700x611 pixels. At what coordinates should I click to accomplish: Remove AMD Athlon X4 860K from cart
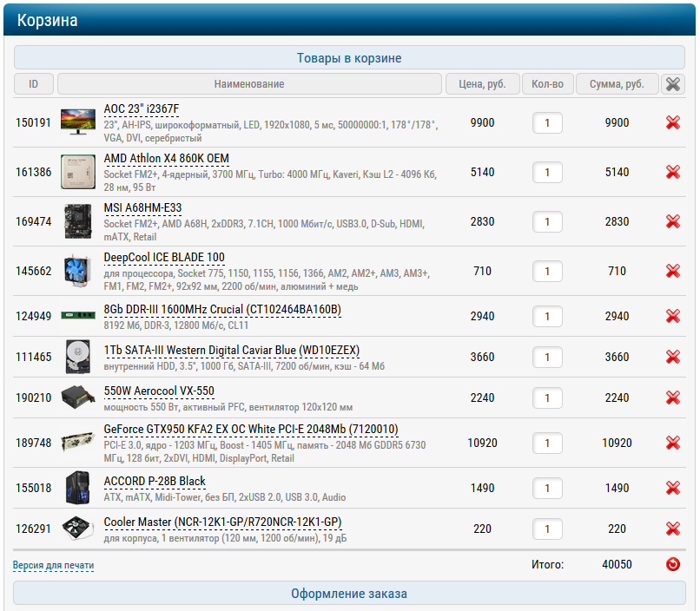[673, 172]
